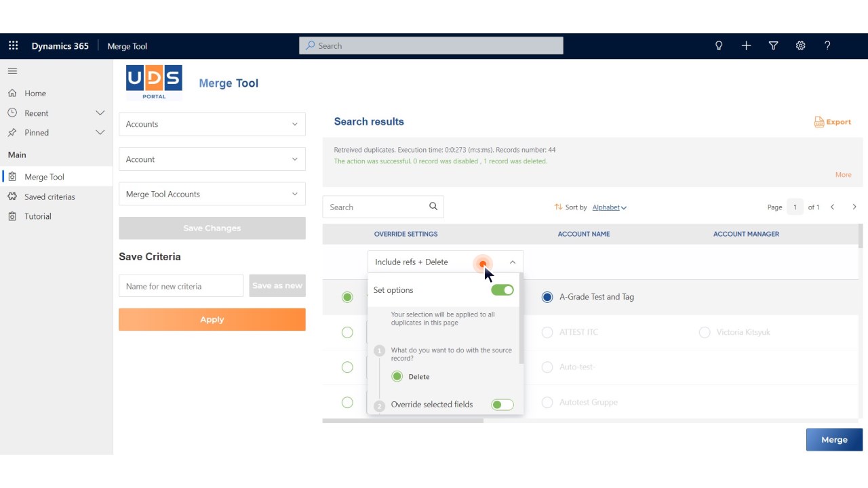
Task: Click the Apply button
Action: (x=212, y=320)
